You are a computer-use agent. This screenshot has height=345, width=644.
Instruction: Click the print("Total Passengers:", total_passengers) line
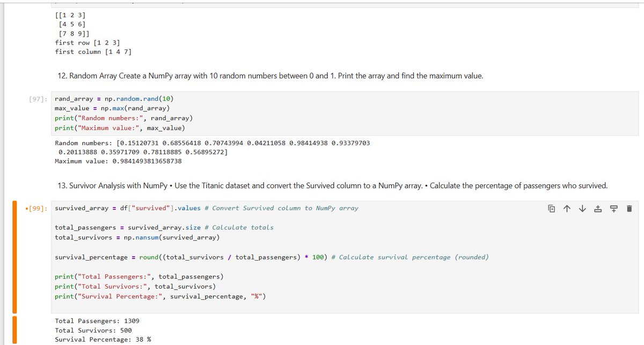click(x=139, y=277)
